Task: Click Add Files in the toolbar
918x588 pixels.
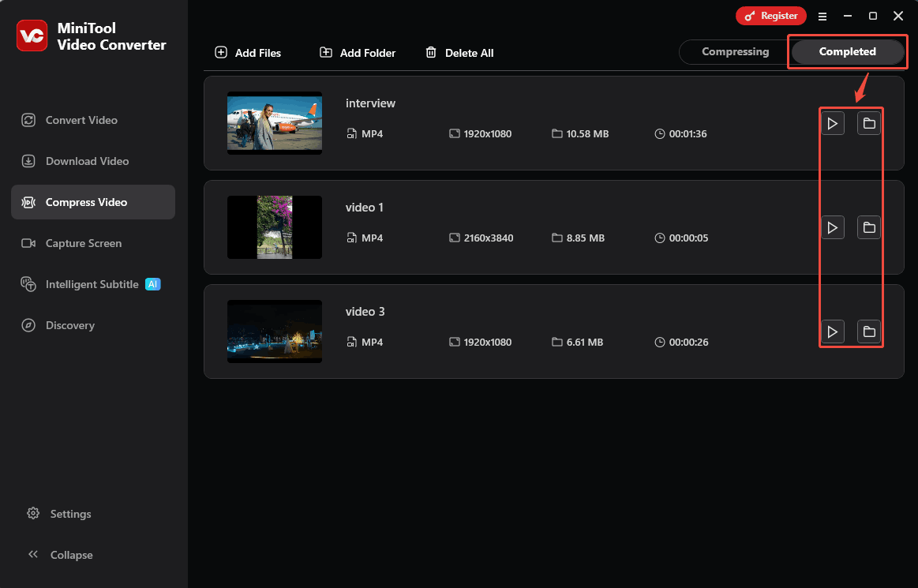Action: point(249,52)
